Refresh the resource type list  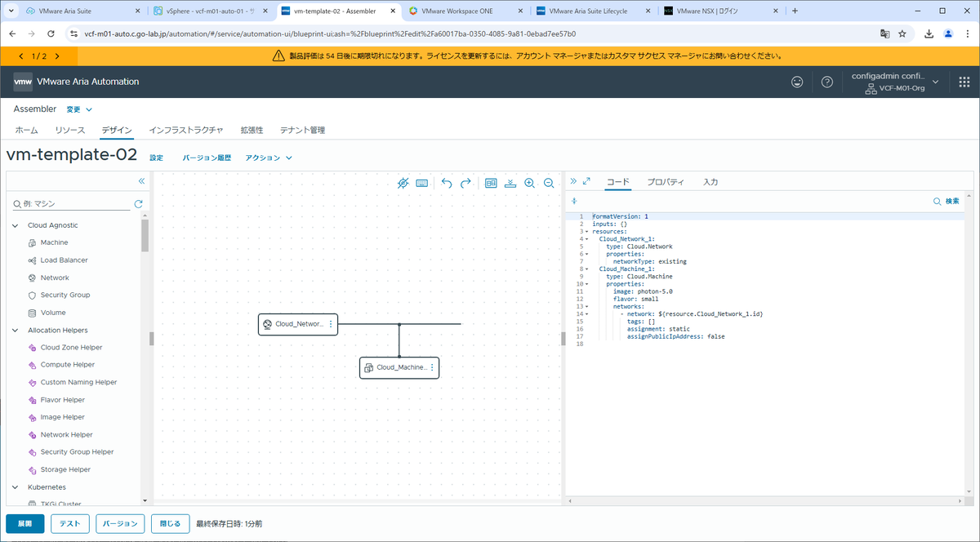pos(138,204)
